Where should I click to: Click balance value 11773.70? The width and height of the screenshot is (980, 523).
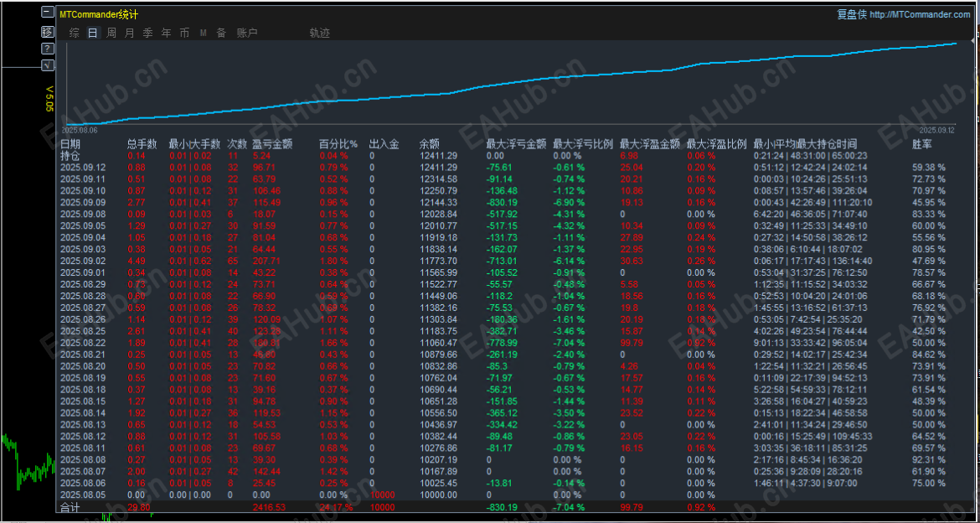click(x=438, y=261)
